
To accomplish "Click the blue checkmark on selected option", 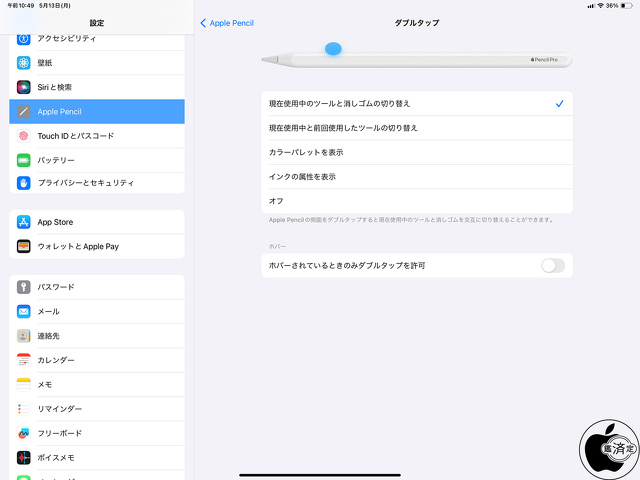I will (559, 104).
